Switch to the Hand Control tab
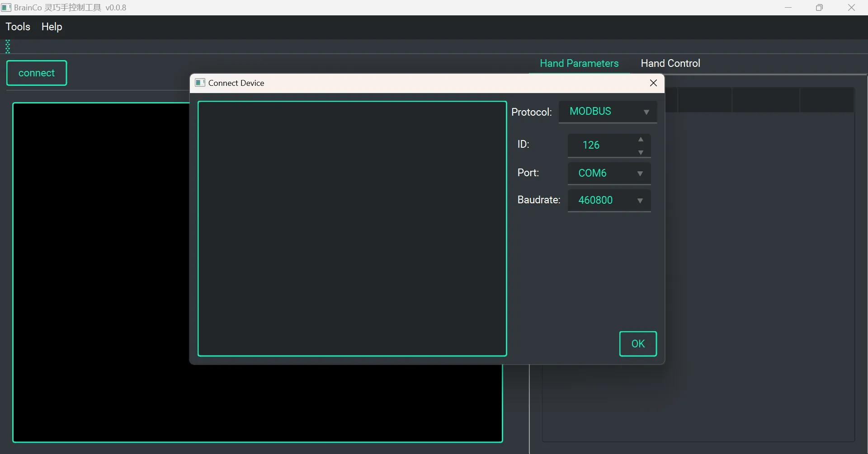 pos(670,63)
